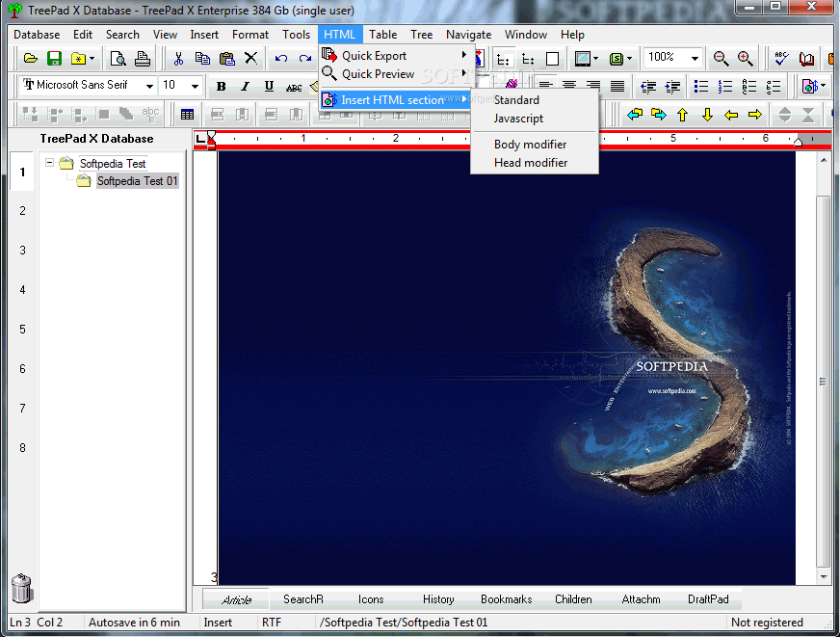The image size is (840, 637).
Task: Choose Javascript HTML section
Action: click(534, 118)
